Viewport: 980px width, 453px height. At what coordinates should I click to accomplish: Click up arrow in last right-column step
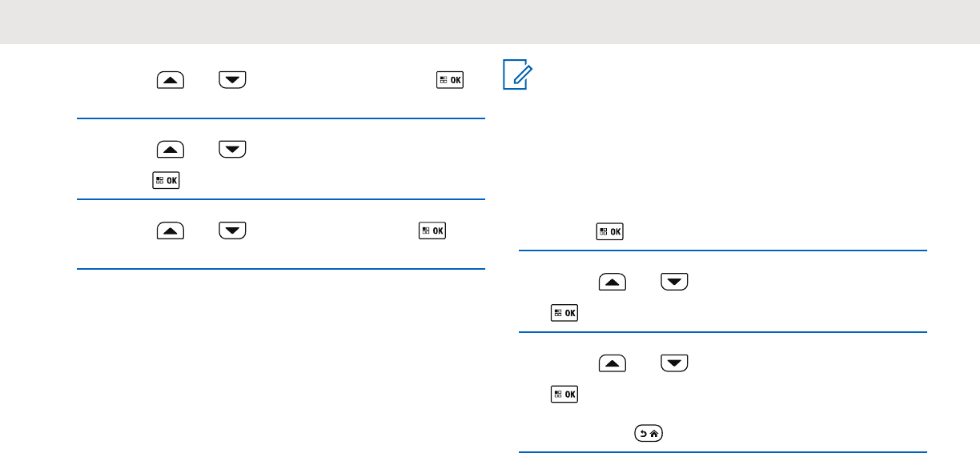(612, 365)
